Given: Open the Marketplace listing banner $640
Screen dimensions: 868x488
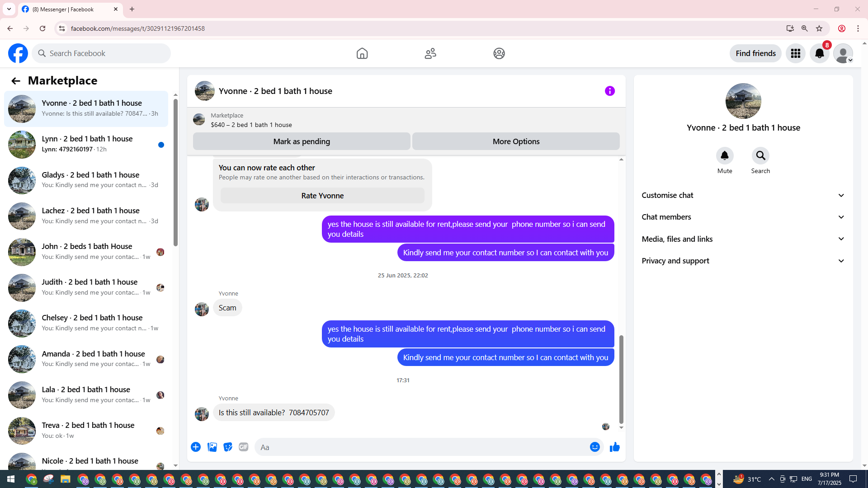Looking at the screenshot, I should 406,120.
